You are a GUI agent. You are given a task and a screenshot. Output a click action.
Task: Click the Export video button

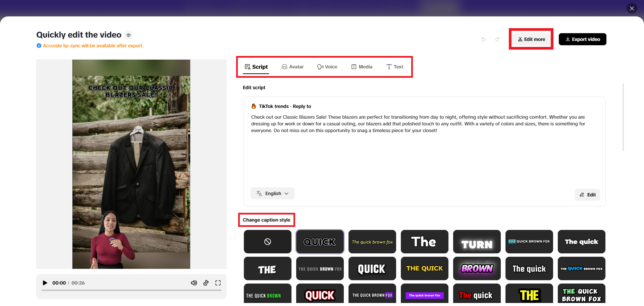point(582,39)
